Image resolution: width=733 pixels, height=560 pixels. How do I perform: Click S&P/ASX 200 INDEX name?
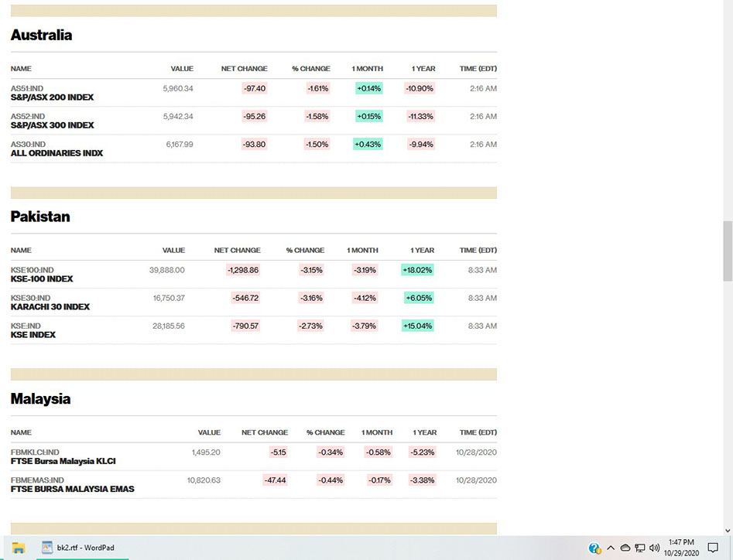tap(53, 97)
